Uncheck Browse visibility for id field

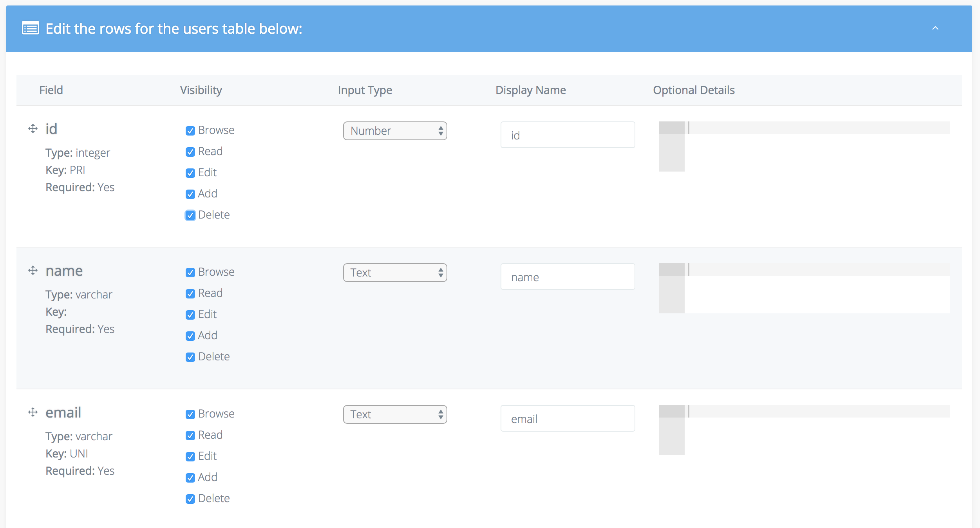[190, 130]
